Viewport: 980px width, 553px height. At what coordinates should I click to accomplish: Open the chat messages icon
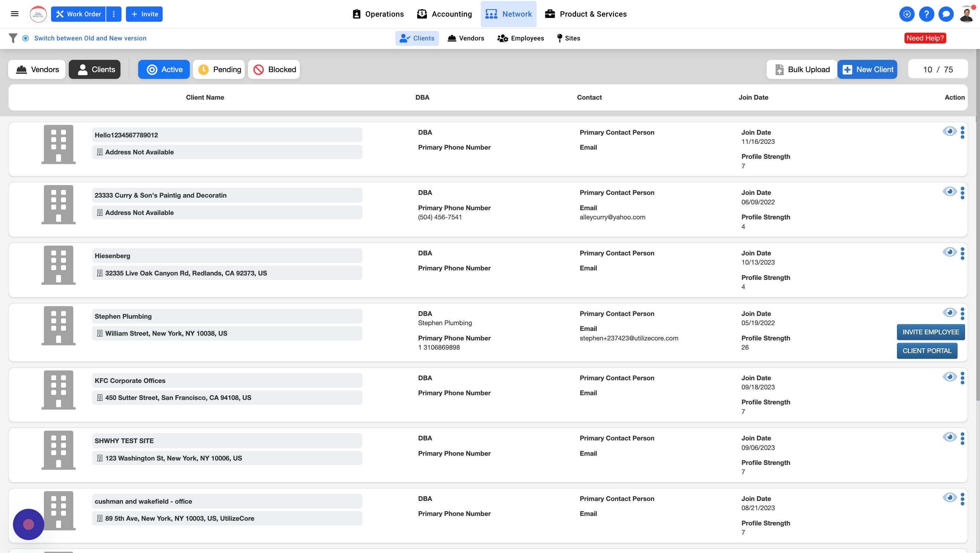[946, 14]
